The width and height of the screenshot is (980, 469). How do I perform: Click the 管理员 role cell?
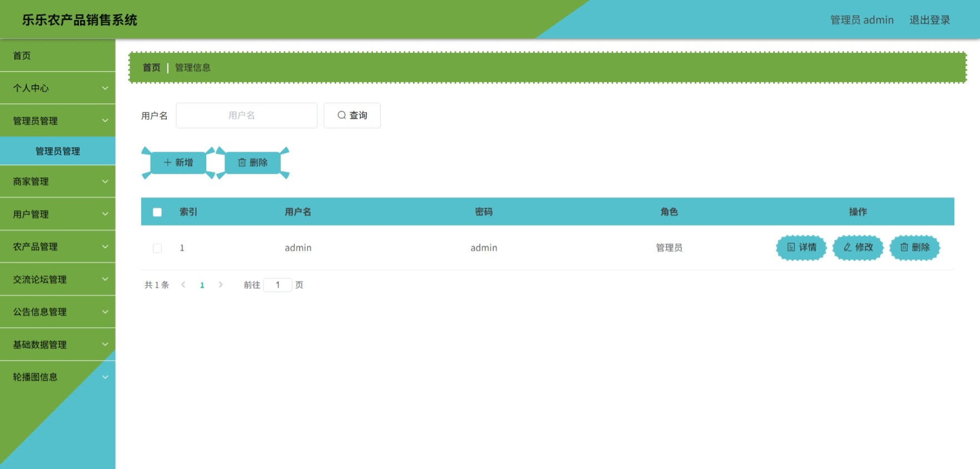(669, 248)
